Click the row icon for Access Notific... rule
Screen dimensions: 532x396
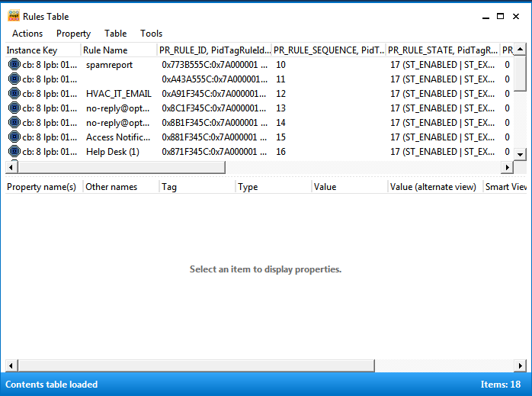click(x=14, y=137)
